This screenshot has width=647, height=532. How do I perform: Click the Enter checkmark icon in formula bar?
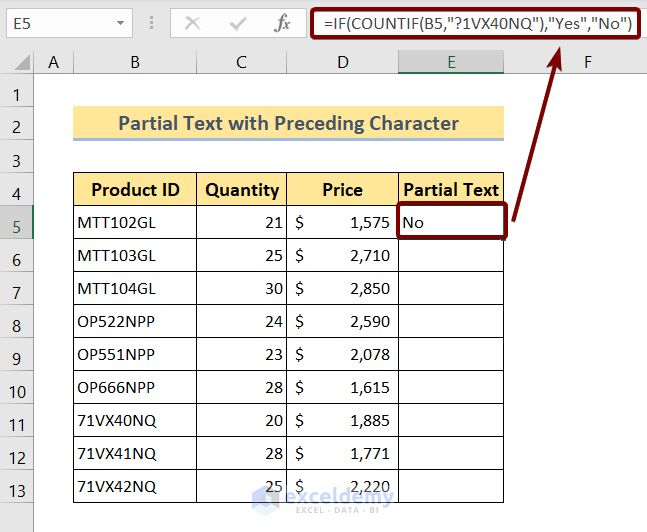pyautogui.click(x=238, y=23)
